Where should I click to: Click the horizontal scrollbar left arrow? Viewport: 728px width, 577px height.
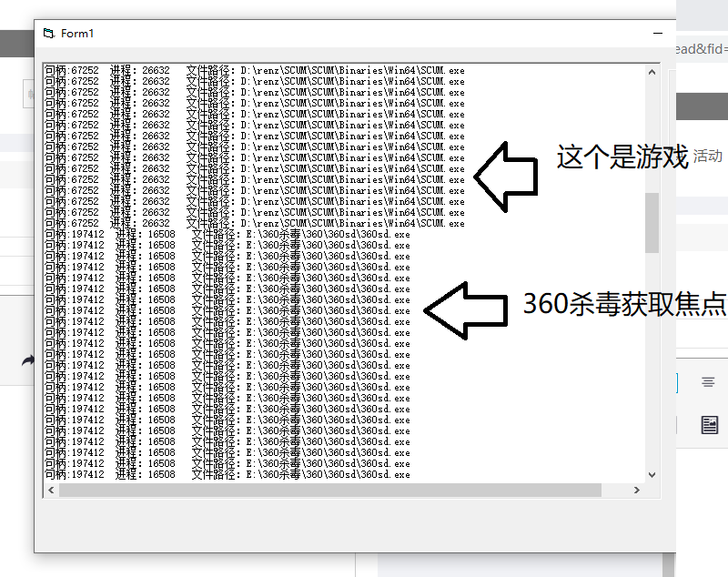pos(50,489)
